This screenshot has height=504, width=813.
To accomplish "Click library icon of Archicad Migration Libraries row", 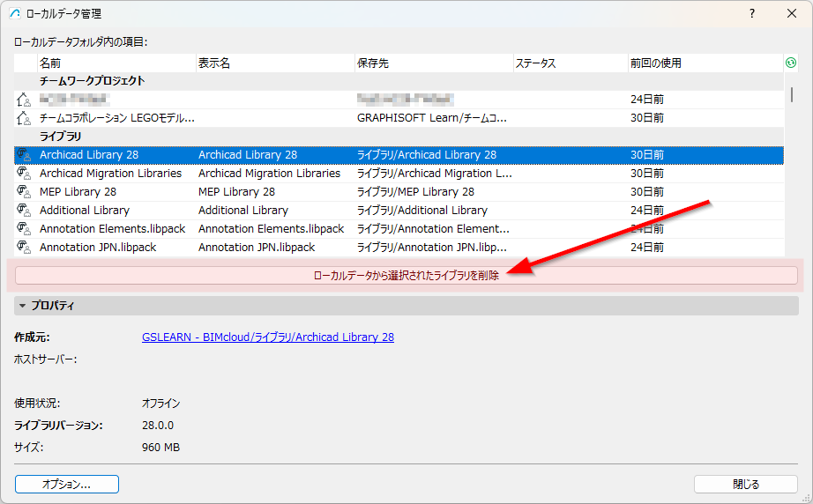I will [24, 173].
